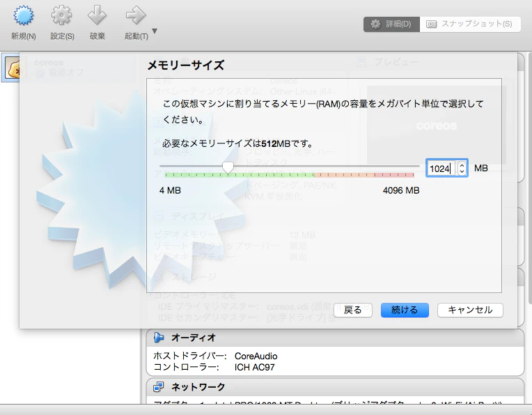Click the 4 MB minimum label
This screenshot has height=415, width=532.
coord(170,190)
